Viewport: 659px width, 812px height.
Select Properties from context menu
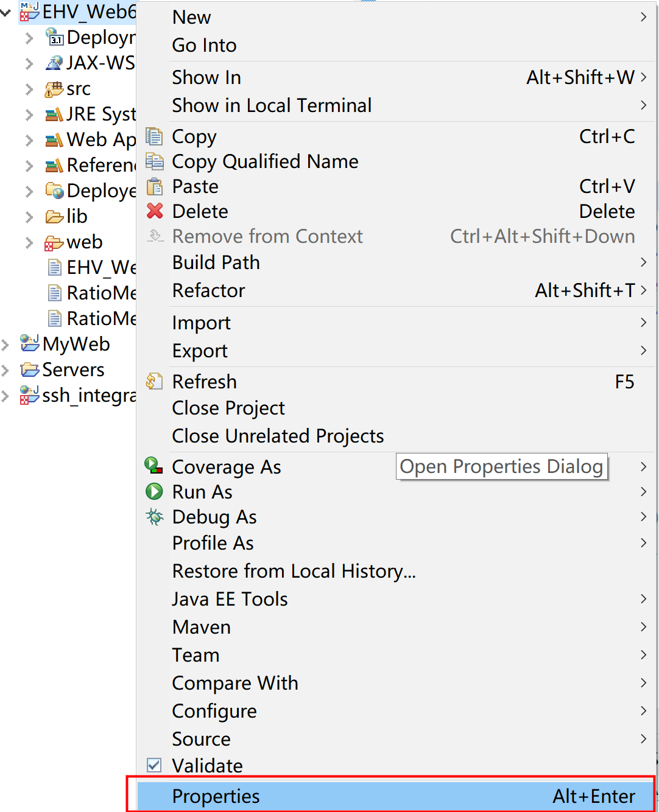216,796
